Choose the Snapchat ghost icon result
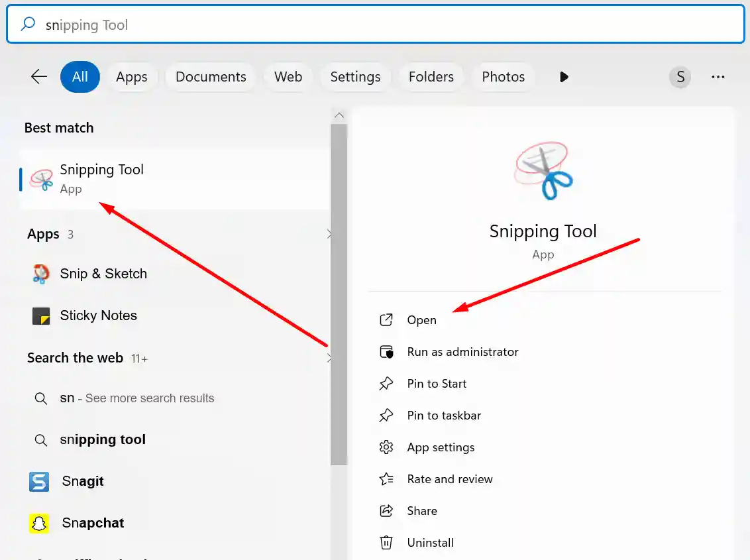This screenshot has width=750, height=560. 39,523
